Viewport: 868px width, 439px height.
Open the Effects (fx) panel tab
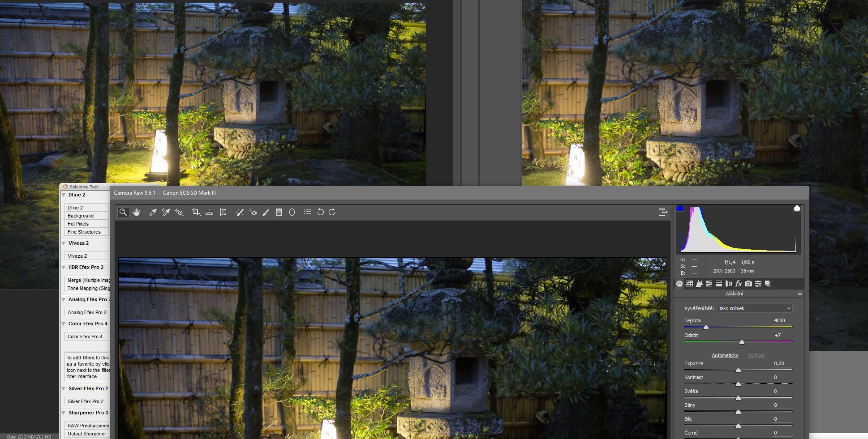(739, 284)
